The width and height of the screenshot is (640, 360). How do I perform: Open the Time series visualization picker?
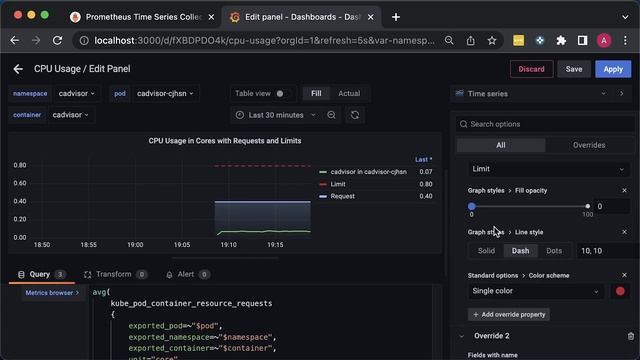point(530,93)
